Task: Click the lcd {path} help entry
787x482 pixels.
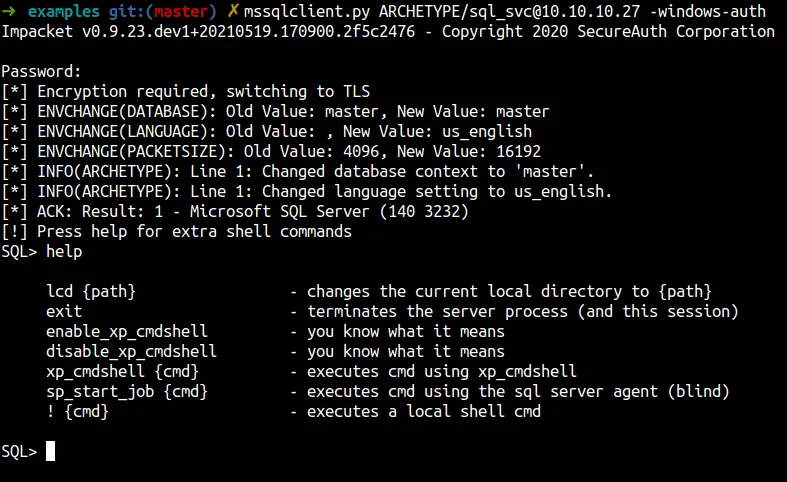Action: click(91, 291)
